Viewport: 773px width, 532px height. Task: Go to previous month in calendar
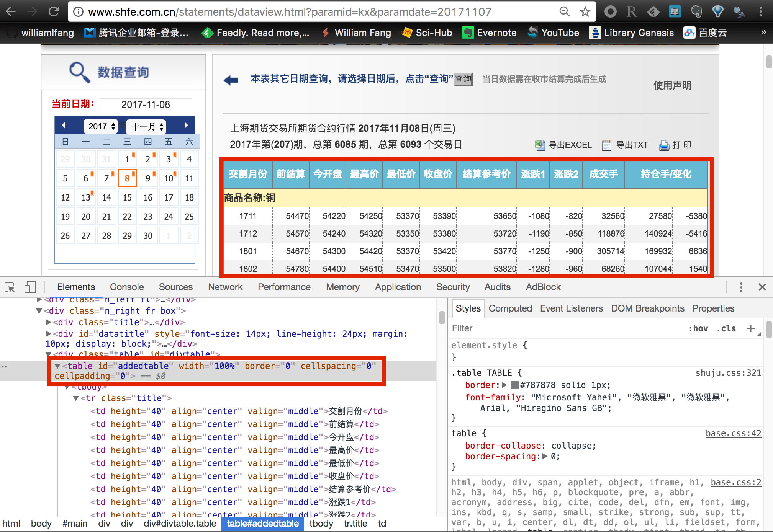(x=64, y=125)
